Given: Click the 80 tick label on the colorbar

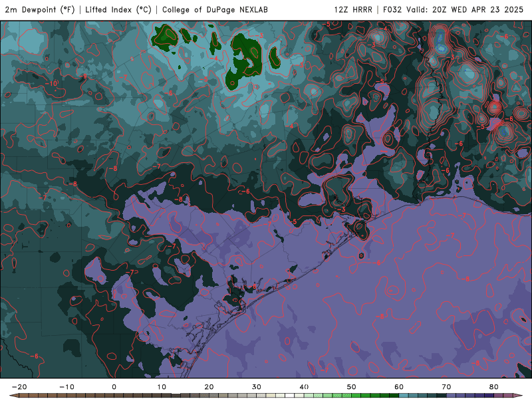Looking at the screenshot, I should click(x=494, y=387).
